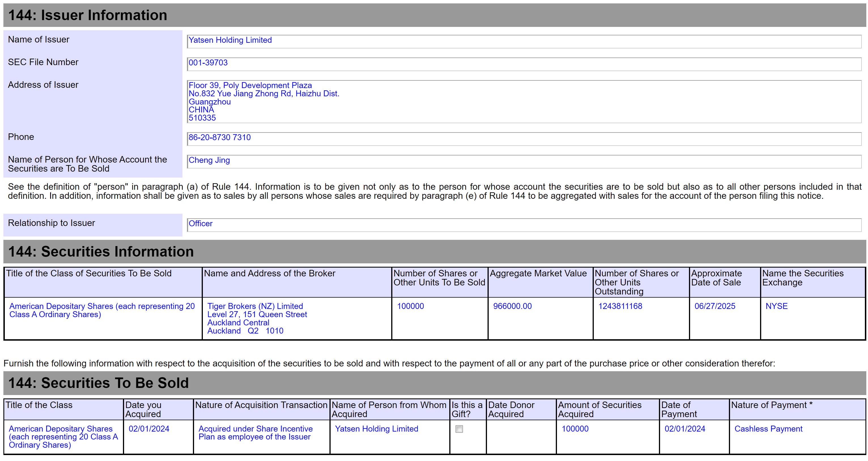The height and width of the screenshot is (461, 868).
Task: Click the '144: Issuer Information' header
Action: coord(434,15)
